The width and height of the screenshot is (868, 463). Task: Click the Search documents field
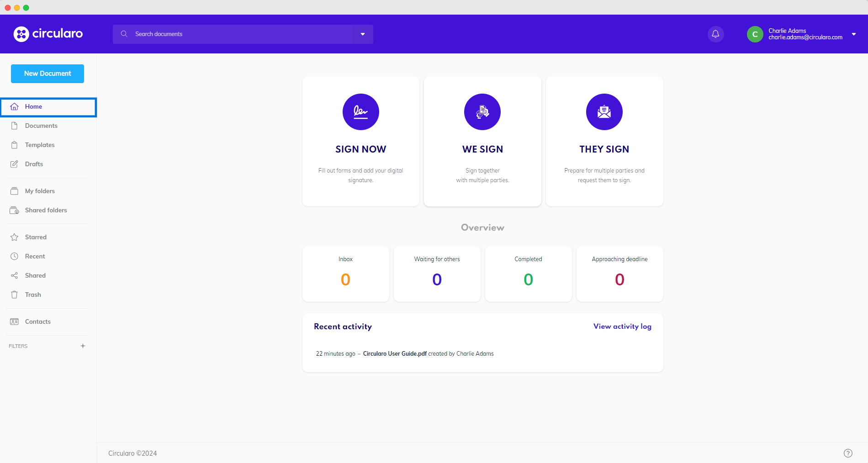tap(242, 34)
